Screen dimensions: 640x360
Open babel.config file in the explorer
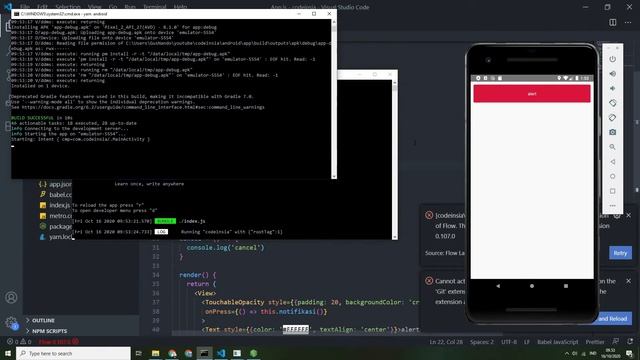(56, 195)
